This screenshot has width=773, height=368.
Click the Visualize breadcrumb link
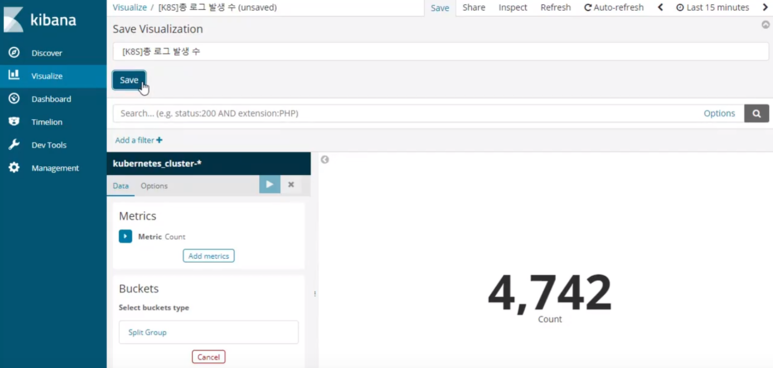(130, 7)
